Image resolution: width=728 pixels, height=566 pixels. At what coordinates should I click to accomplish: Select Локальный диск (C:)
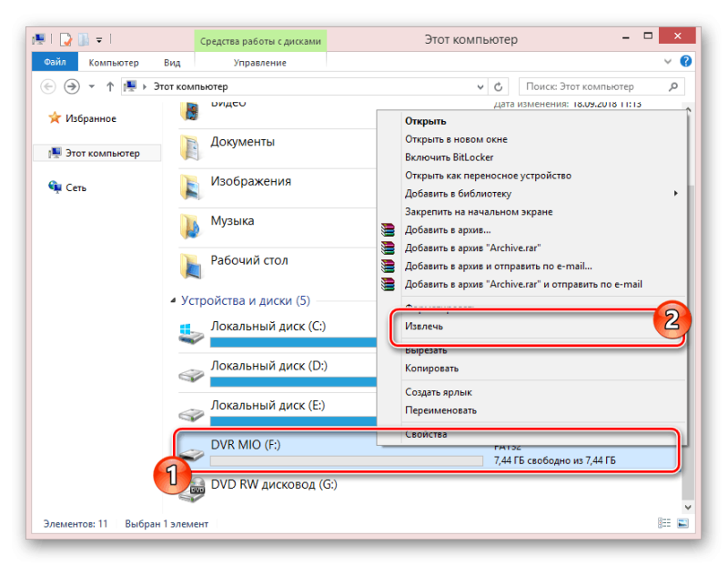click(x=268, y=326)
